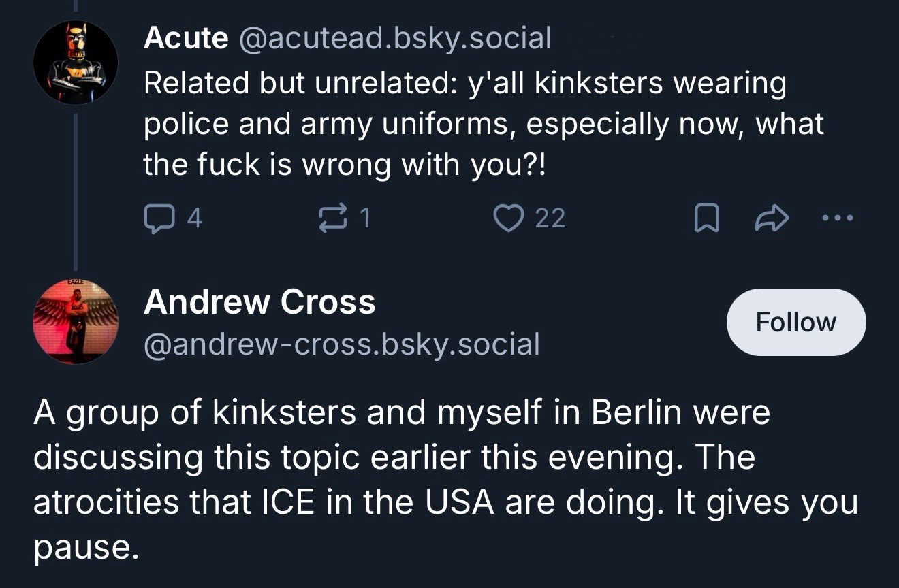899x588 pixels.
Task: Click the thread line connecting the two avatars
Action: [x=76, y=191]
